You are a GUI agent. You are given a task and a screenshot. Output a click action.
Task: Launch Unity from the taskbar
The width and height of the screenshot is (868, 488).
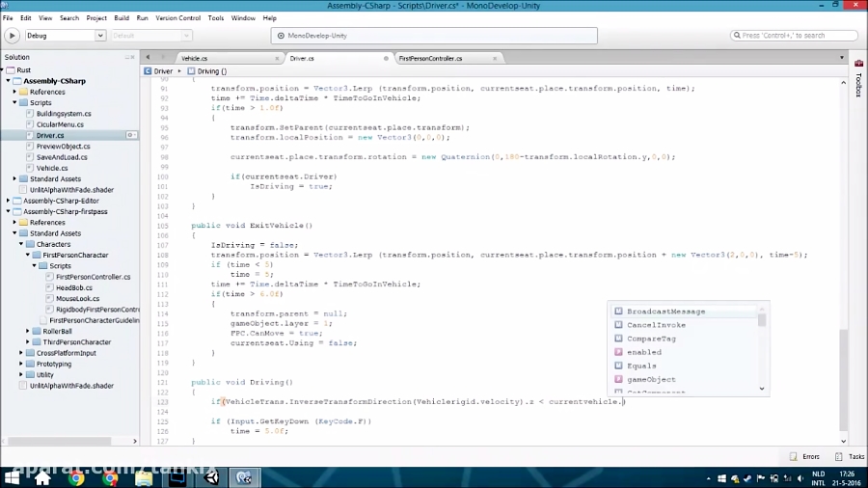(211, 477)
